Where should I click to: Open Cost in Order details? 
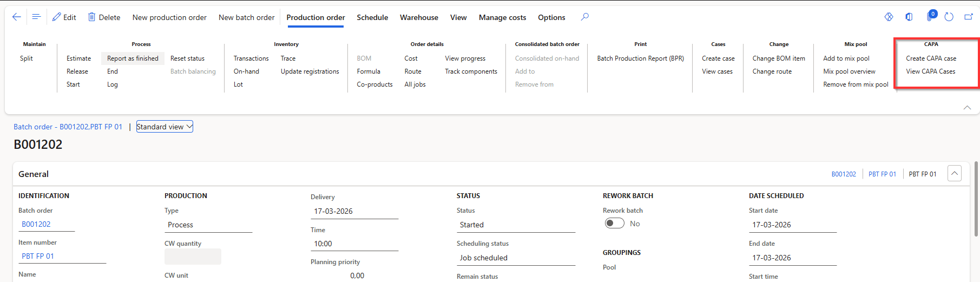(x=411, y=58)
